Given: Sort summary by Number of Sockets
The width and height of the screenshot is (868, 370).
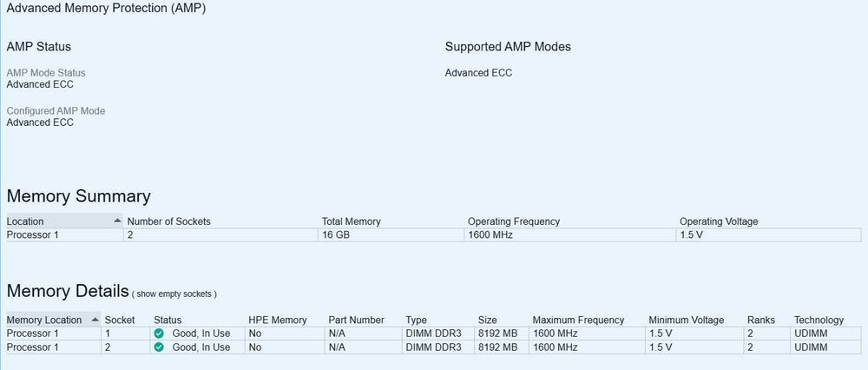Looking at the screenshot, I should pos(168,221).
